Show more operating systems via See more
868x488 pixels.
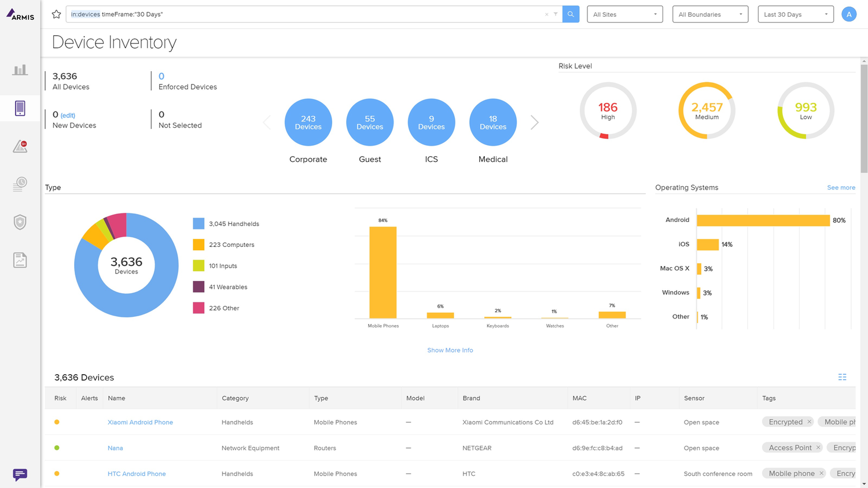(841, 187)
